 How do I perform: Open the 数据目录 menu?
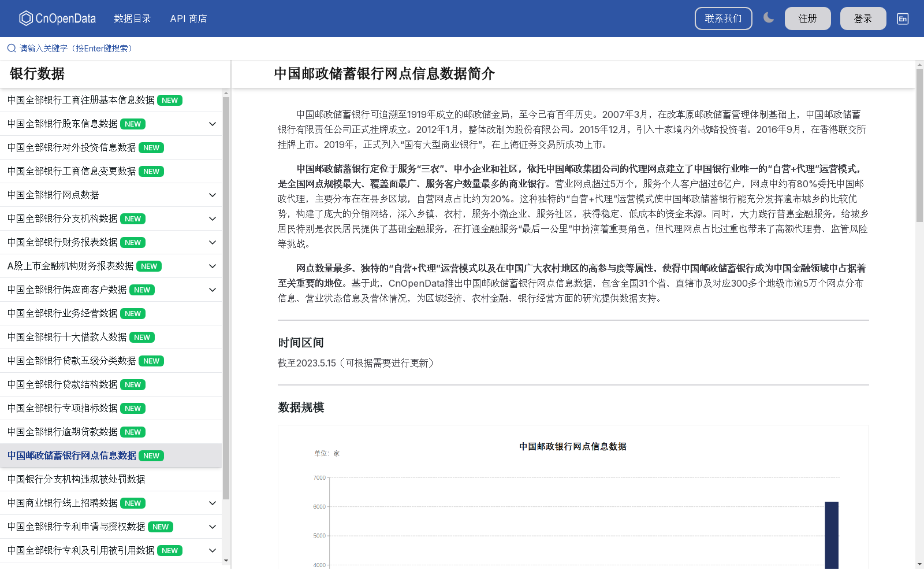tap(132, 18)
